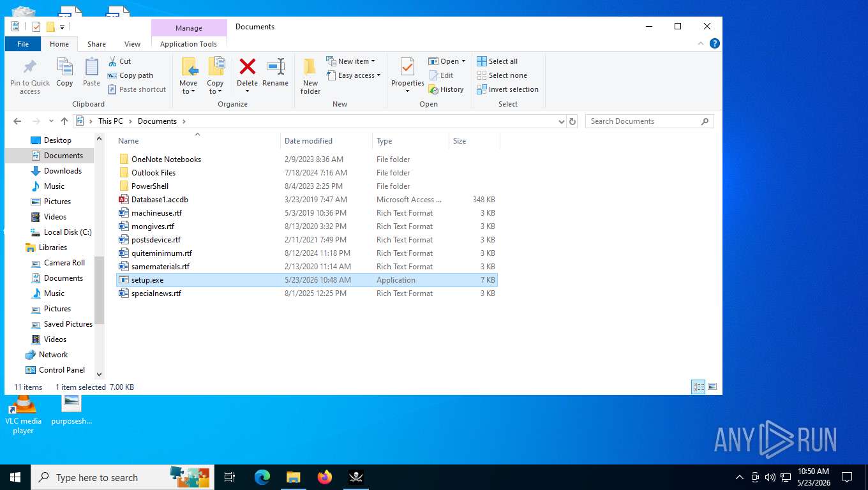This screenshot has width=868, height=490.
Task: Click Invert selection
Action: [x=507, y=89]
